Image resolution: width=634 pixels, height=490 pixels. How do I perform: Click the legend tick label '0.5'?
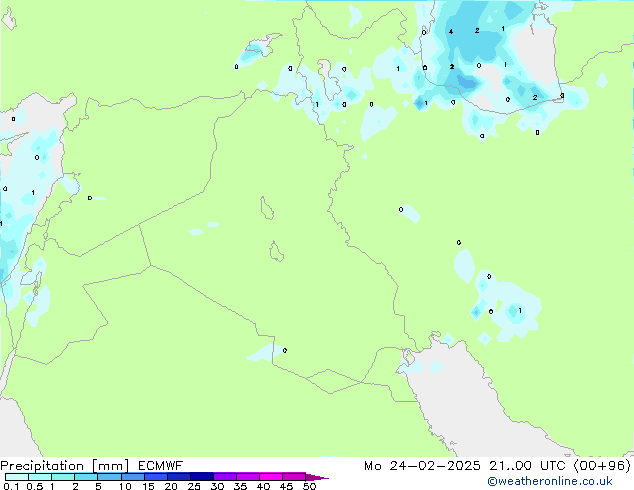tap(35, 486)
